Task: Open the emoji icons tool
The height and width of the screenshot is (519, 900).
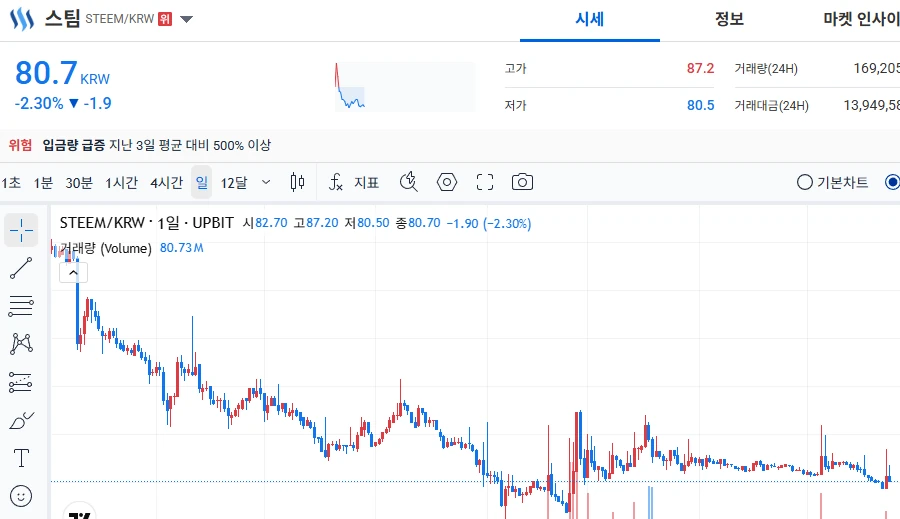Action: click(21, 496)
